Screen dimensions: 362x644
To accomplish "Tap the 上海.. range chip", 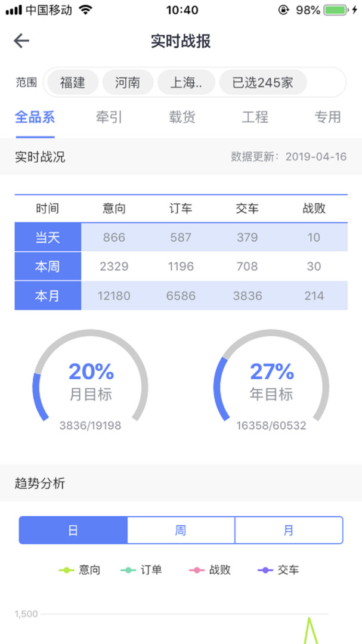I will tap(185, 82).
